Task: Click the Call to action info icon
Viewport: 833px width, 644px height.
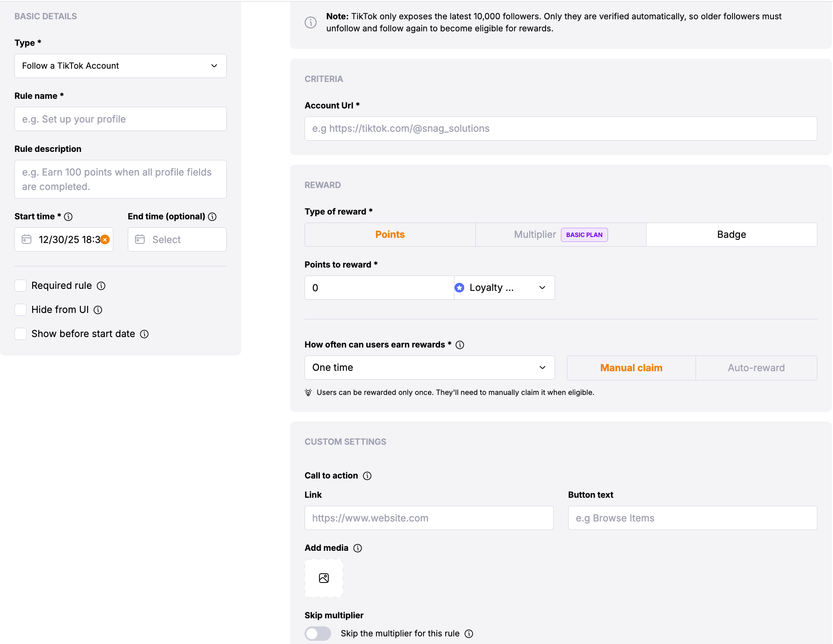Action: pos(367,476)
